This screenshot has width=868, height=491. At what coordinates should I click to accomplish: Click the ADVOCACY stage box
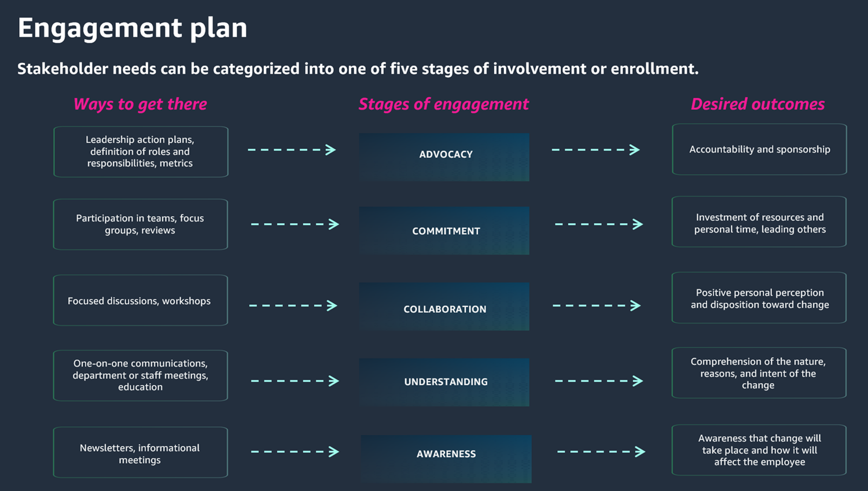coord(444,157)
